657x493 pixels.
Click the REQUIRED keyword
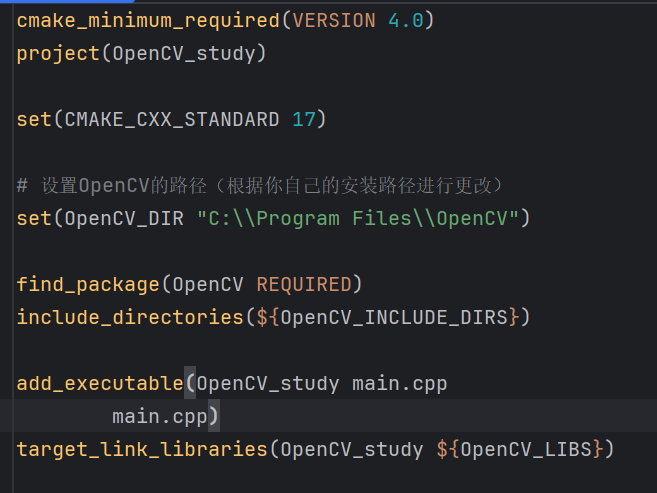pos(304,285)
